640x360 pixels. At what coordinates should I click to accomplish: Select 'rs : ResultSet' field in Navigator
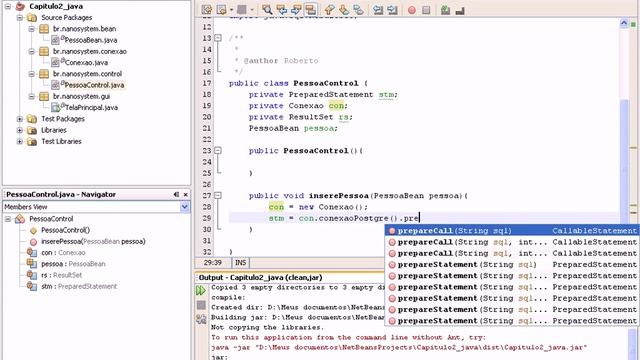[x=61, y=275]
